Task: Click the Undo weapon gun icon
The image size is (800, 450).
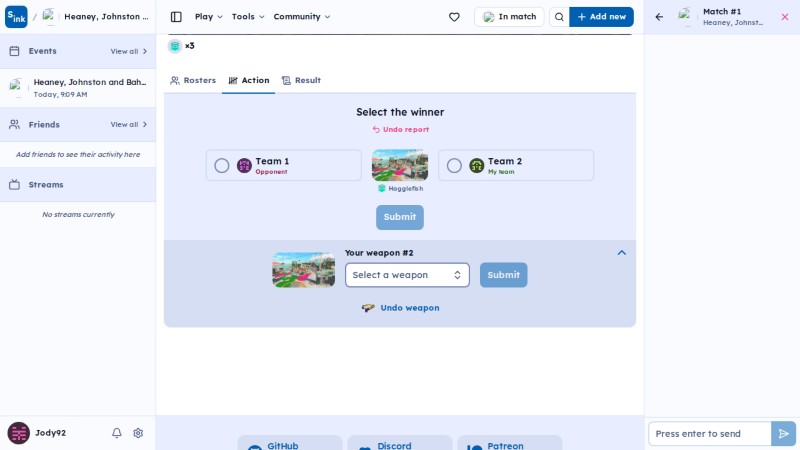Action: [x=368, y=308]
